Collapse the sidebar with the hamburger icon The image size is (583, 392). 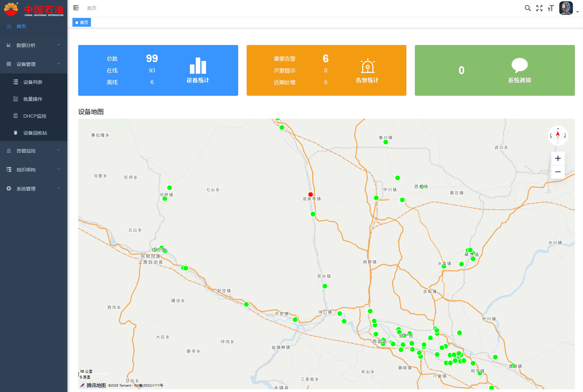pos(76,8)
